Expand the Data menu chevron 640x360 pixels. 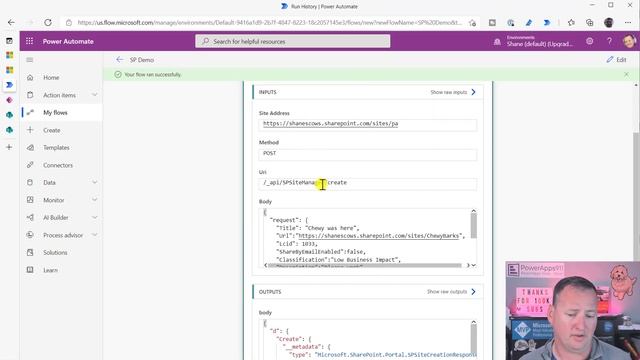click(x=95, y=182)
